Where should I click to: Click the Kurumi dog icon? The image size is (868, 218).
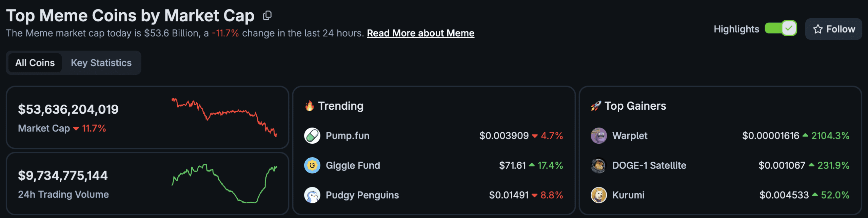point(598,195)
